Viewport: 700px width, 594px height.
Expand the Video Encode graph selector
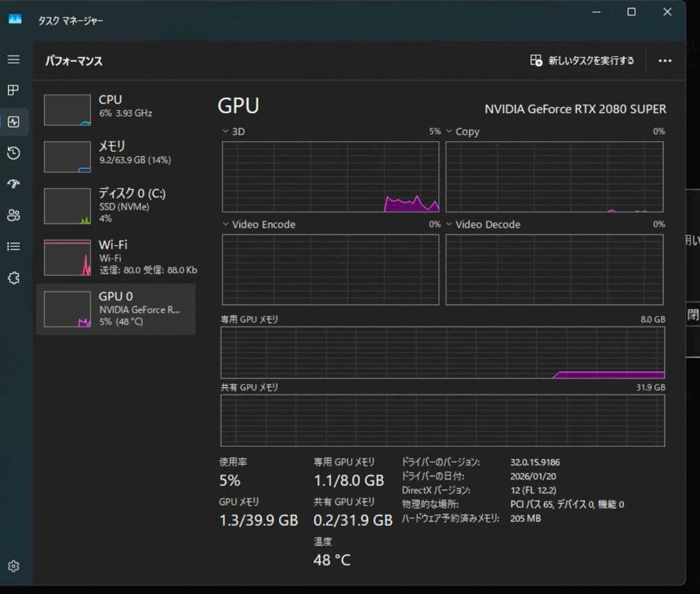[x=226, y=225]
